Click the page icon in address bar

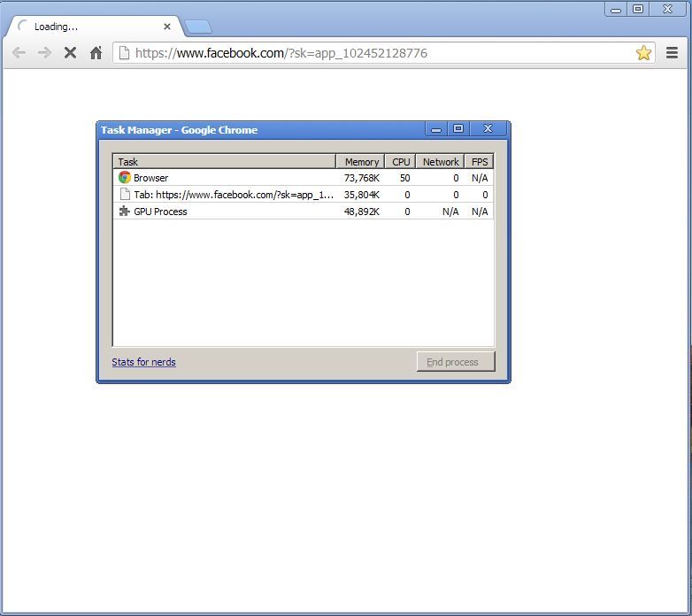click(125, 53)
